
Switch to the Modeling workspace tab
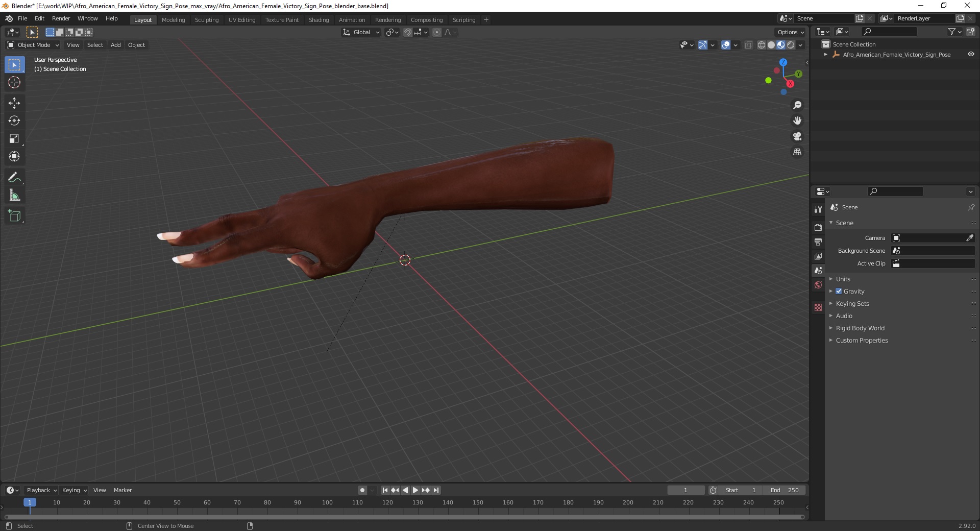[x=174, y=20]
